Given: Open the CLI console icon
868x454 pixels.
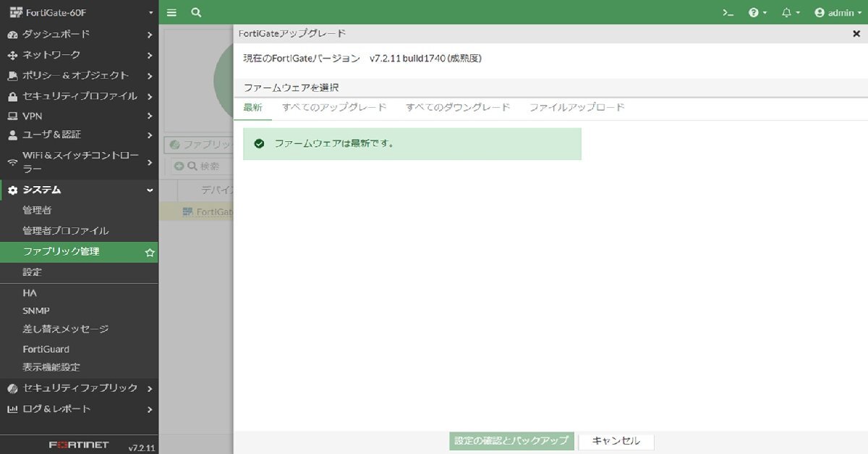Looking at the screenshot, I should coord(728,12).
